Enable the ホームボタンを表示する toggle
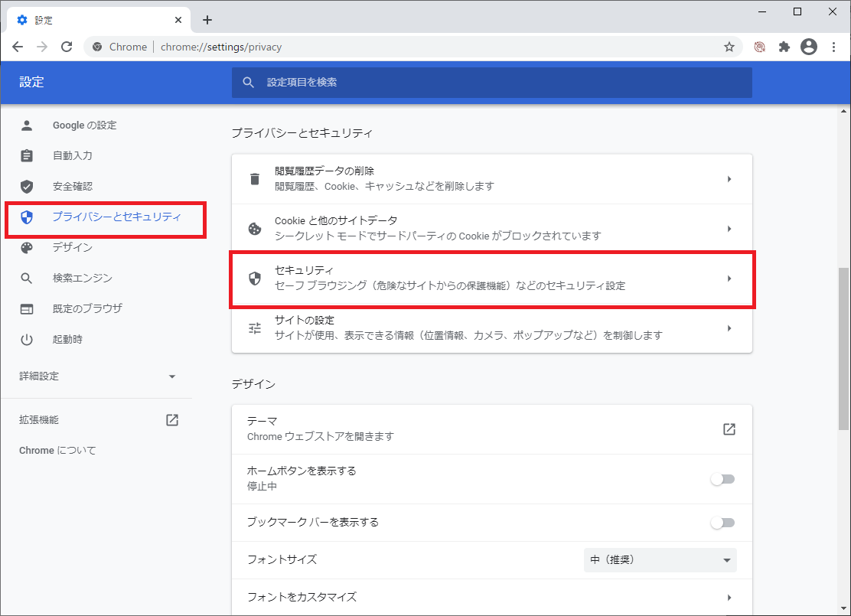Viewport: 851px width, 616px height. (722, 479)
